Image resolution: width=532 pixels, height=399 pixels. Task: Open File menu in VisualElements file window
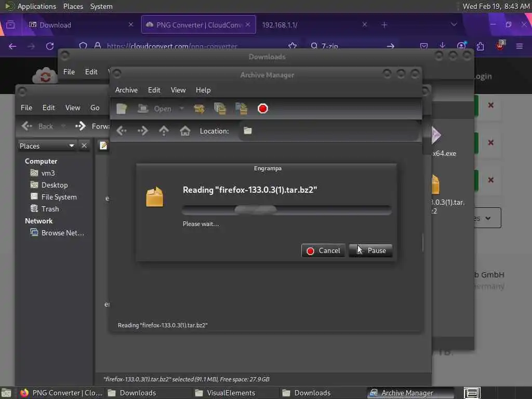[26, 108]
